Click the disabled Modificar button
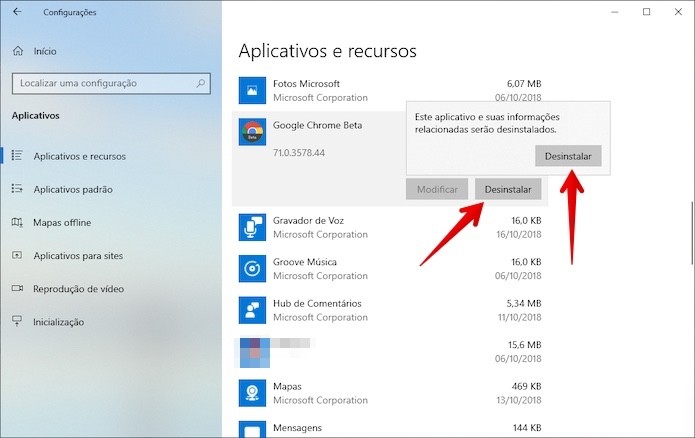 pyautogui.click(x=437, y=189)
